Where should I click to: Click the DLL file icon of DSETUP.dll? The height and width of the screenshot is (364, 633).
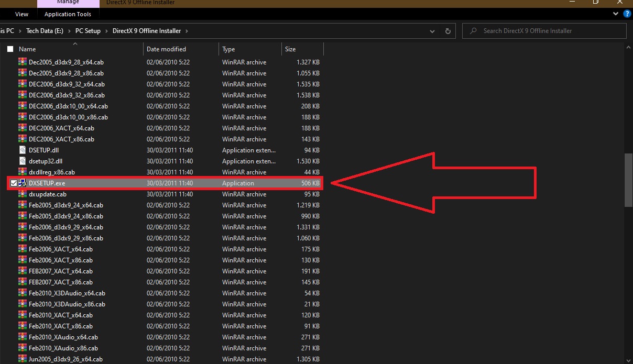click(23, 150)
